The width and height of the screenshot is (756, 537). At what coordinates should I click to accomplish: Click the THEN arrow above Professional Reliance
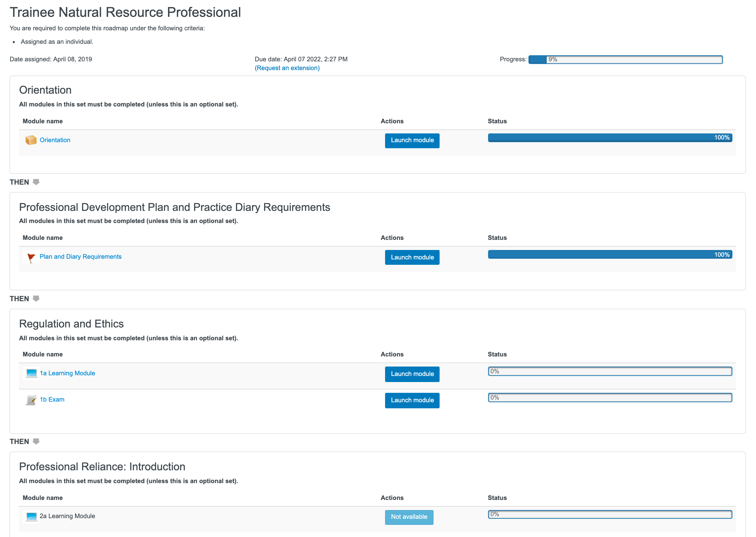(x=36, y=441)
